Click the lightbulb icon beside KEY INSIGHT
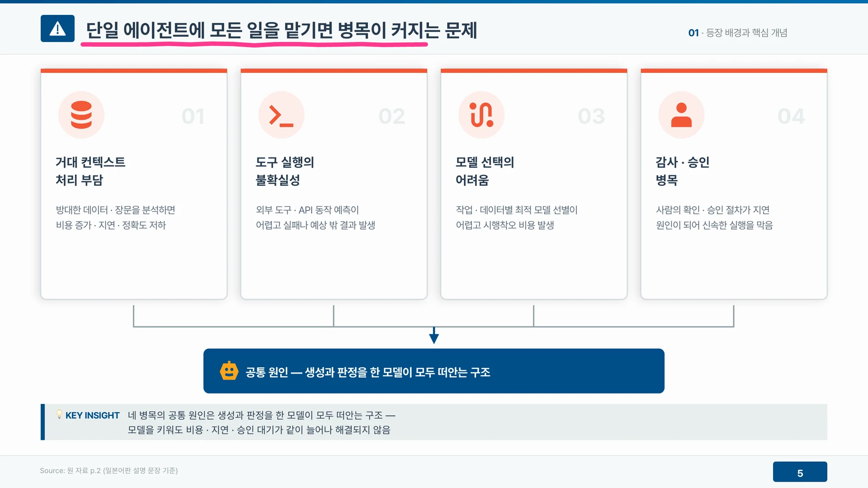The height and width of the screenshot is (488, 868). pos(59,414)
